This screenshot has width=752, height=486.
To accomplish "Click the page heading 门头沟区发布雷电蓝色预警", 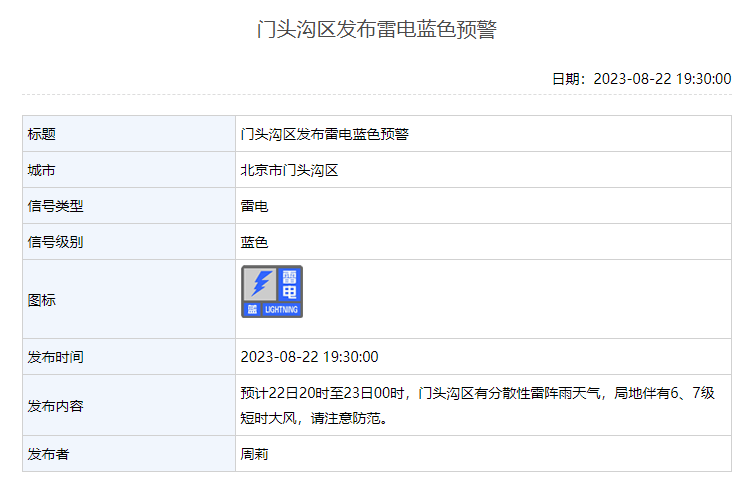I will click(x=376, y=29).
